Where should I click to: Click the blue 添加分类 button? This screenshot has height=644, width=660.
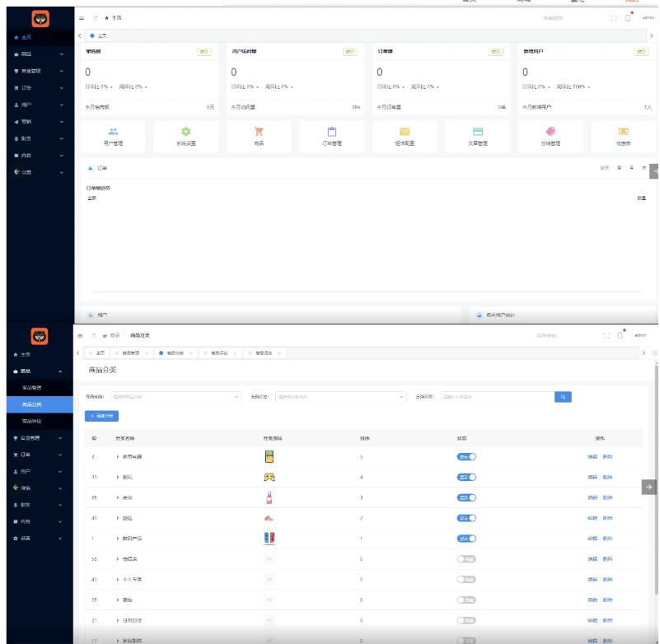tap(102, 416)
